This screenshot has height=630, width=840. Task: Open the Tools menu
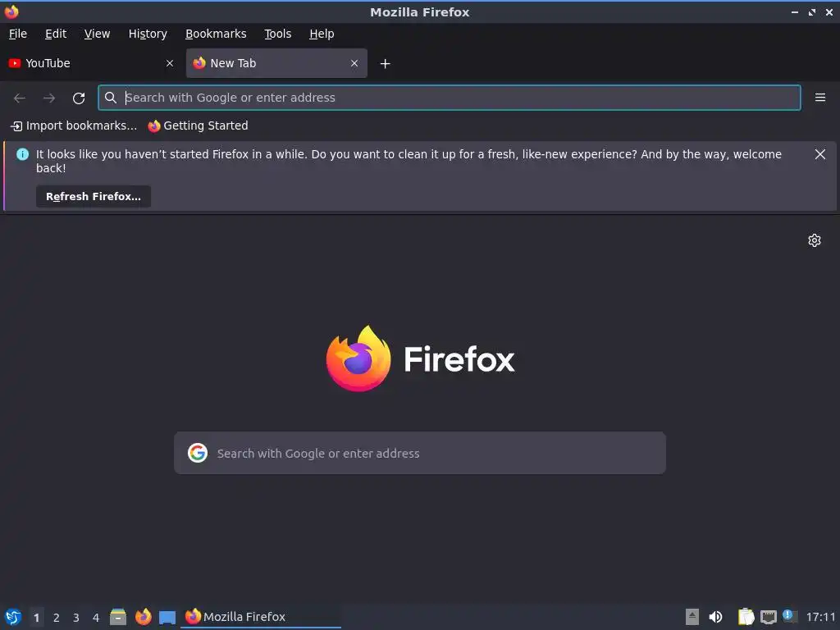[277, 34]
